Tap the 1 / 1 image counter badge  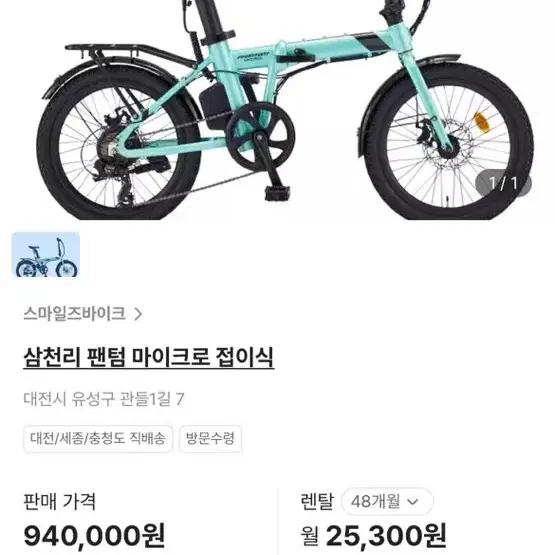pos(503,183)
